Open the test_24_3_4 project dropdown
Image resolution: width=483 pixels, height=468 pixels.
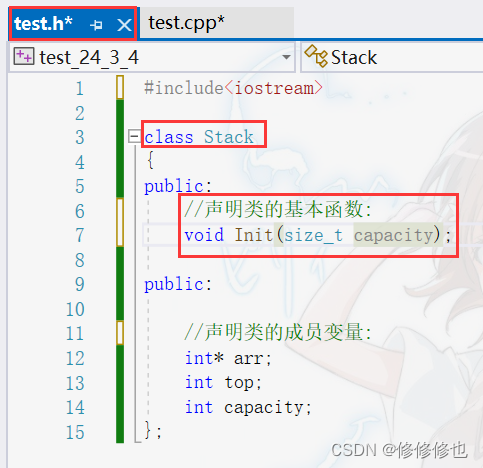(x=286, y=57)
